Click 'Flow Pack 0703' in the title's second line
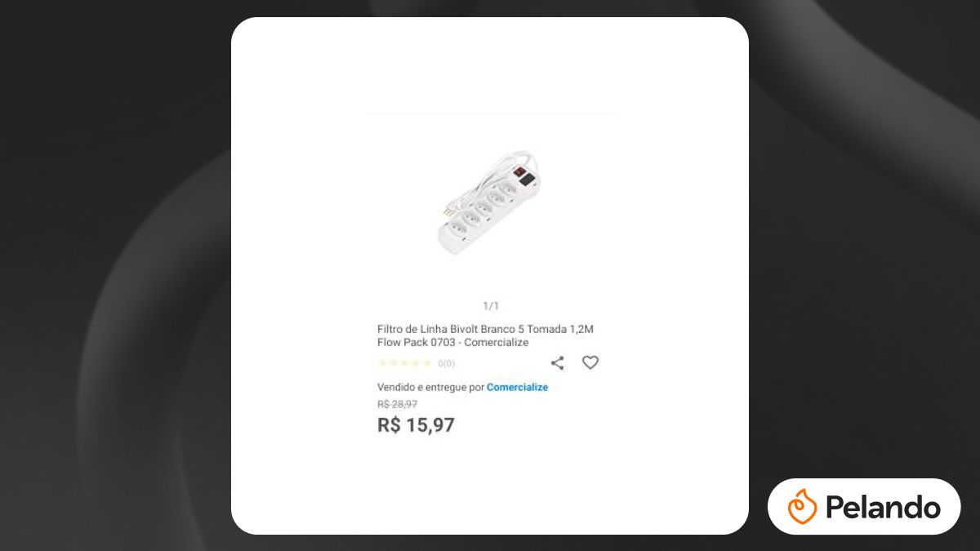Image resolution: width=980 pixels, height=551 pixels. (x=416, y=342)
